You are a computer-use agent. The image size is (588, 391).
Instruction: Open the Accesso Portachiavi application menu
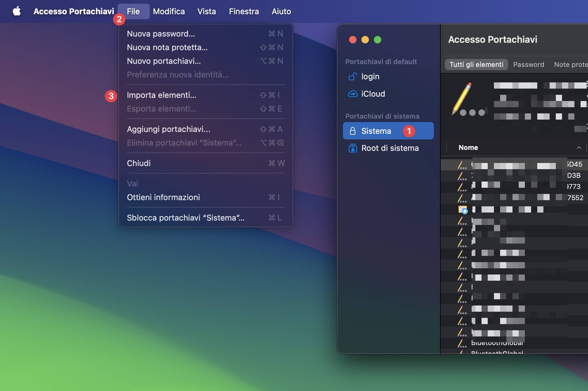(74, 11)
